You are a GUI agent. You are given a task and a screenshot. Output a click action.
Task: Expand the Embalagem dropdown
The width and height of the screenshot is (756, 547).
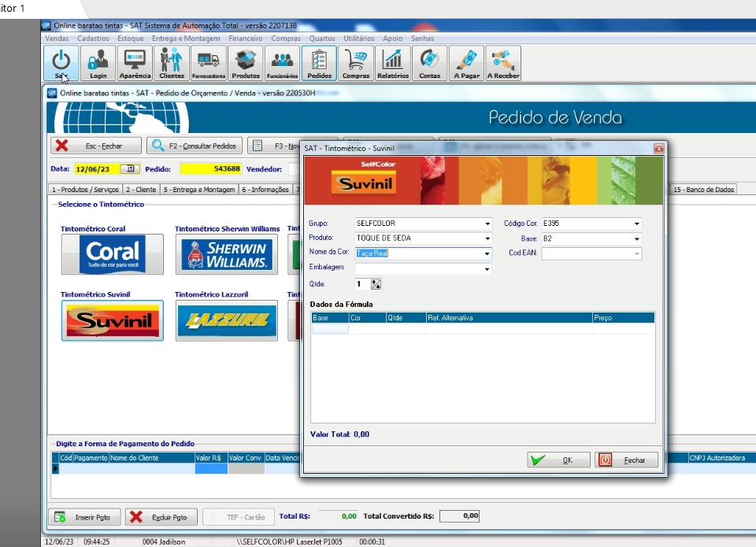[x=488, y=268]
